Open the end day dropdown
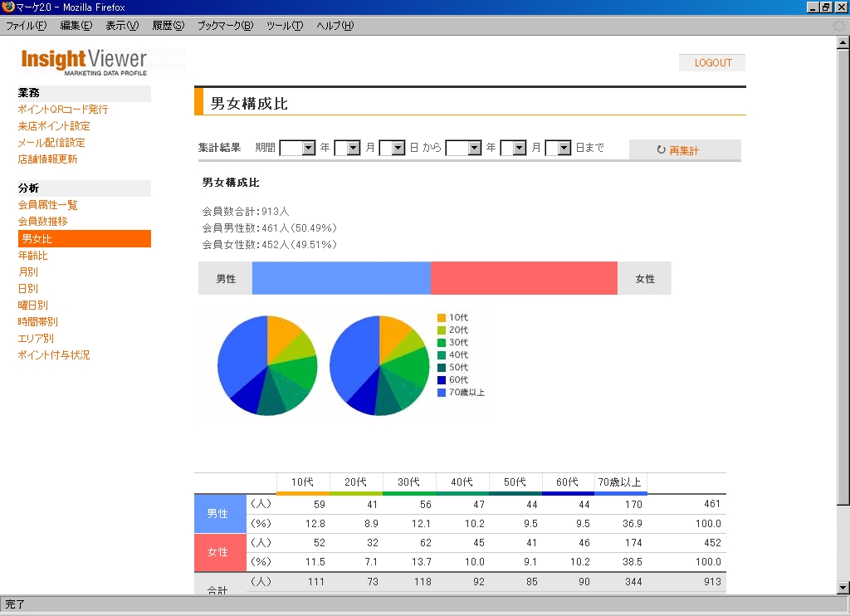This screenshot has width=850, height=616. coord(558,148)
